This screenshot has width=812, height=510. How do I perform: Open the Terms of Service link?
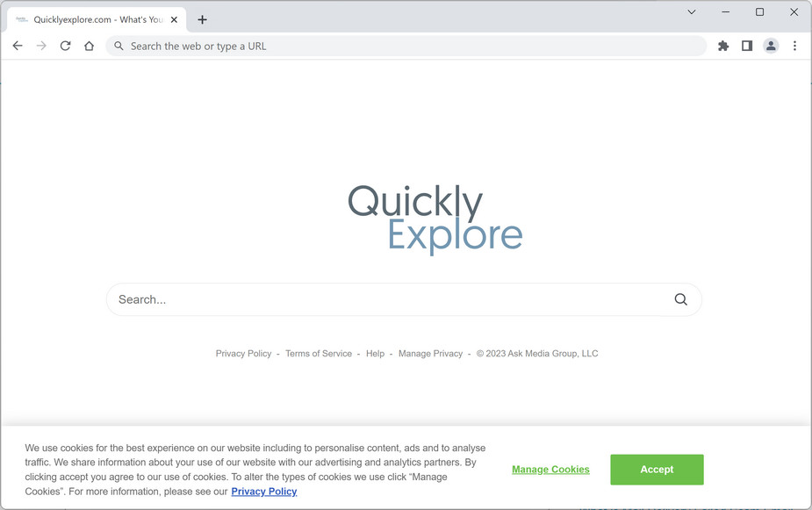pos(319,354)
